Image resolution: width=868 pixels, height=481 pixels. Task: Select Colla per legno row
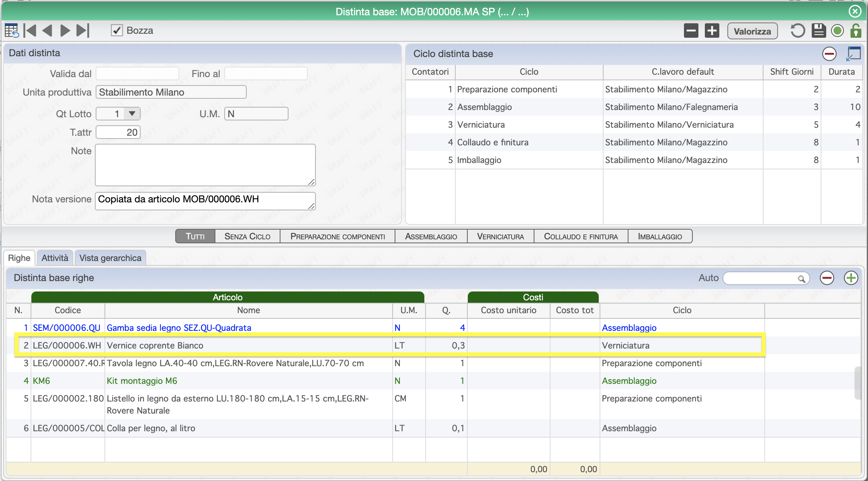(433, 428)
